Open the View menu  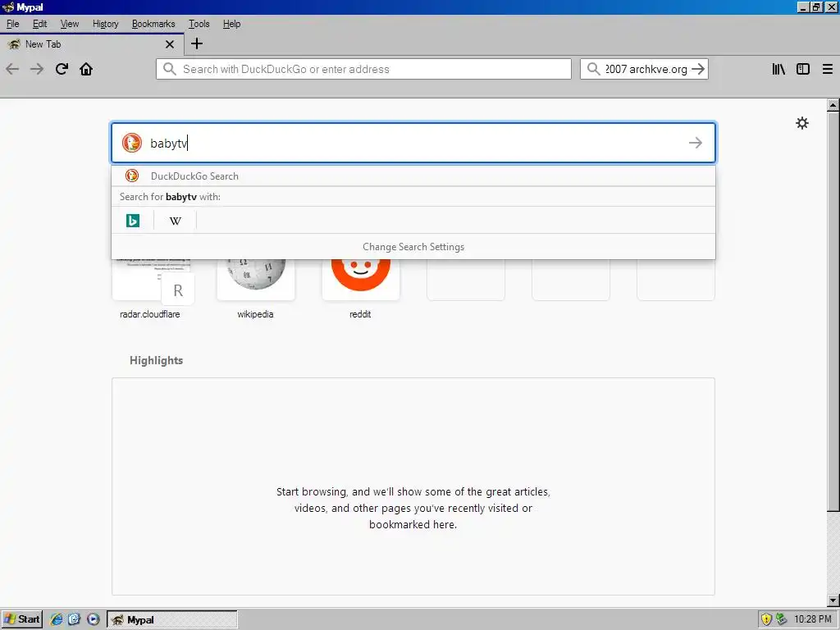(x=70, y=24)
